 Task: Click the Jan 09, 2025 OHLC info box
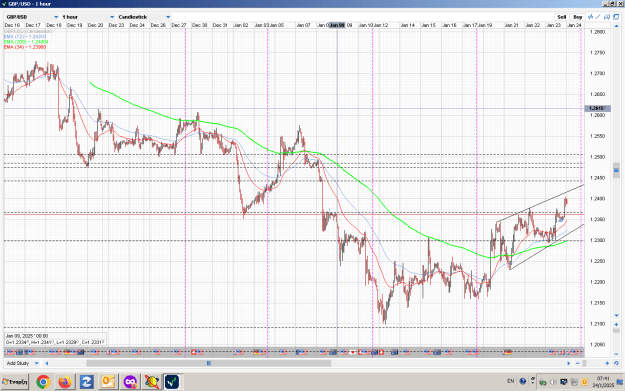[x=55, y=339]
